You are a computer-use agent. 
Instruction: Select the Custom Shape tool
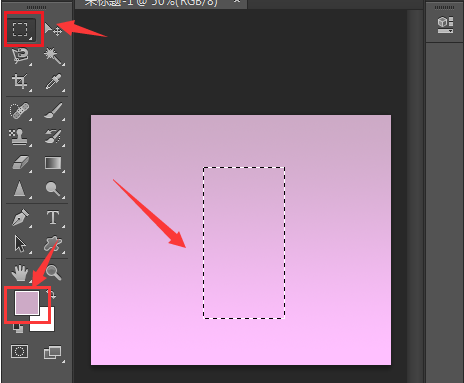click(x=53, y=244)
